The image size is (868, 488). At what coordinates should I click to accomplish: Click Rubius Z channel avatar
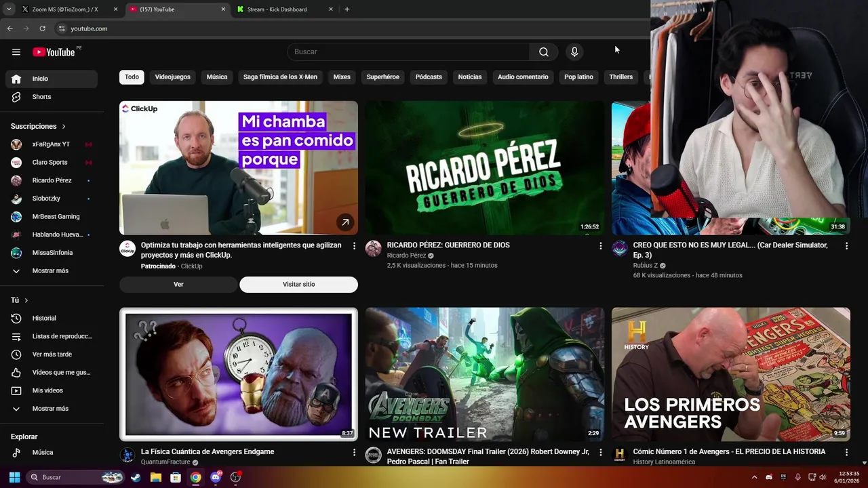tap(619, 249)
